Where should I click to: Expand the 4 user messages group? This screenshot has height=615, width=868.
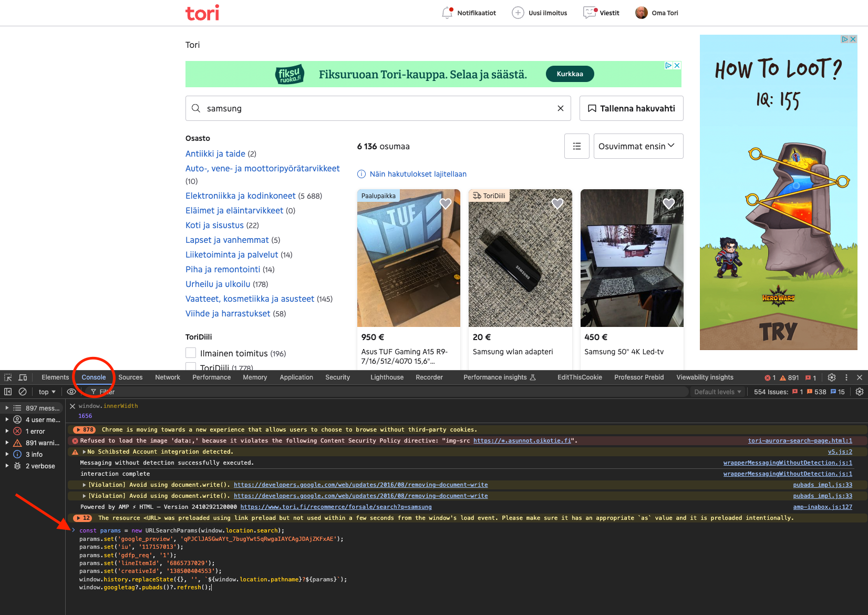(7, 419)
